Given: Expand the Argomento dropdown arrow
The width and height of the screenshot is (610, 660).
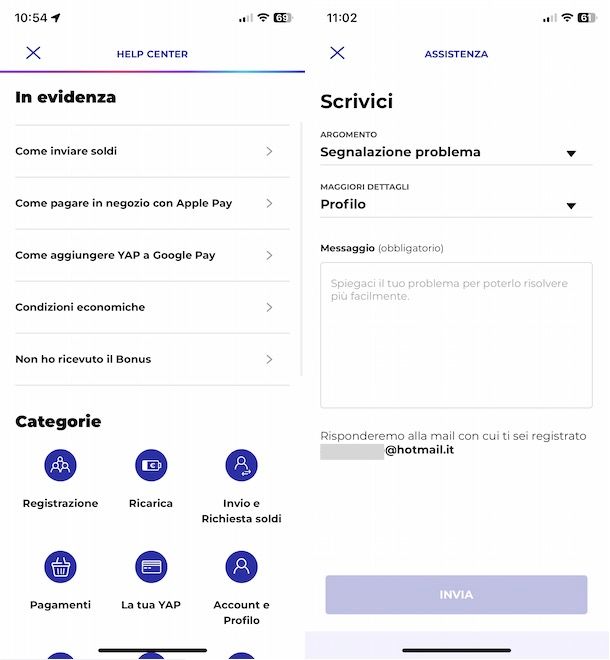Looking at the screenshot, I should [x=571, y=154].
